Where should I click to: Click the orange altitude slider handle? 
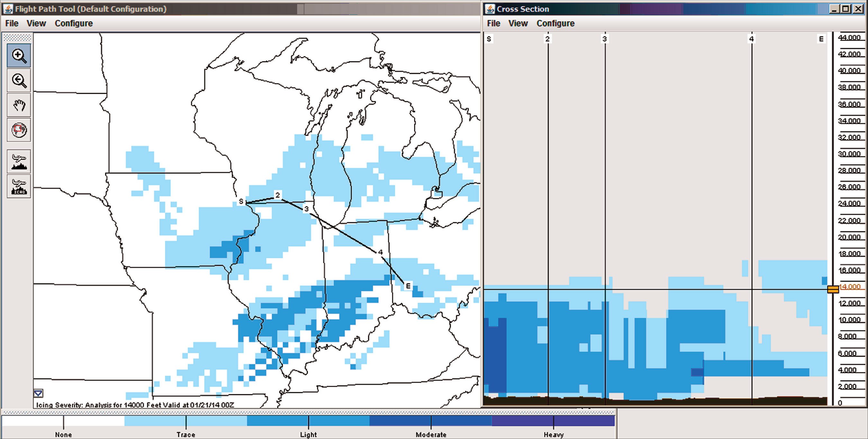click(x=833, y=289)
